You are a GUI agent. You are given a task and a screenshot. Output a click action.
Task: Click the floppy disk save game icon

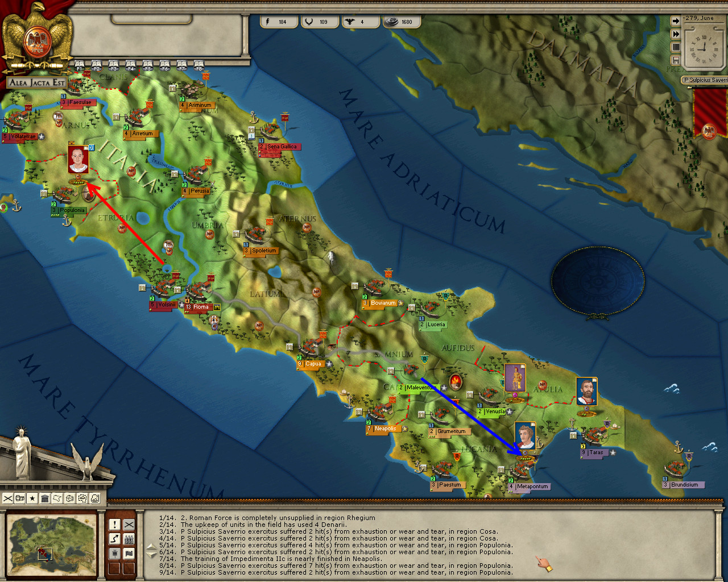[676, 60]
